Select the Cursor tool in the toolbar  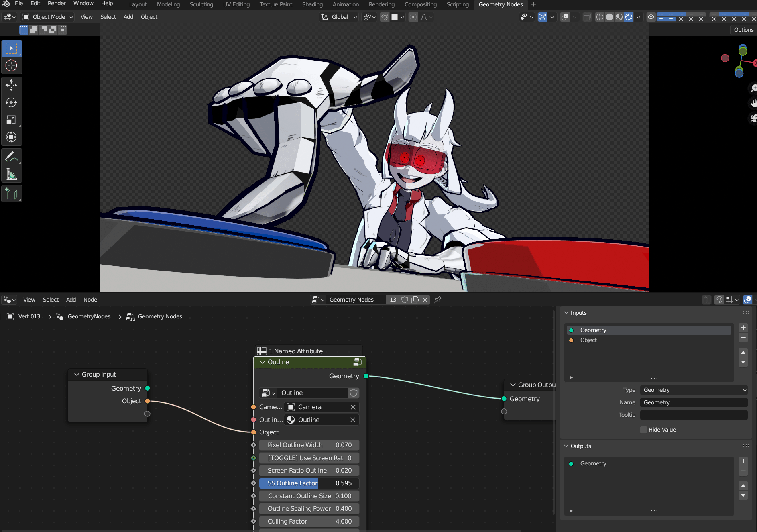pos(11,65)
